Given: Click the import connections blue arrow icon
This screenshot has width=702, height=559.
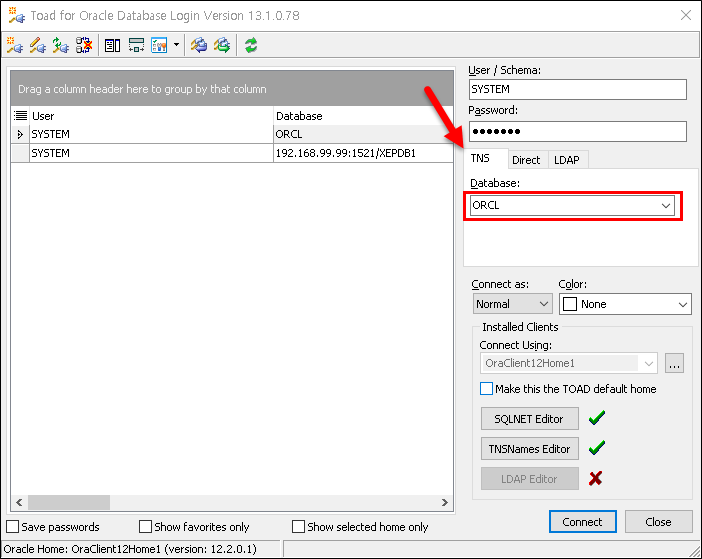Looking at the screenshot, I should [199, 45].
